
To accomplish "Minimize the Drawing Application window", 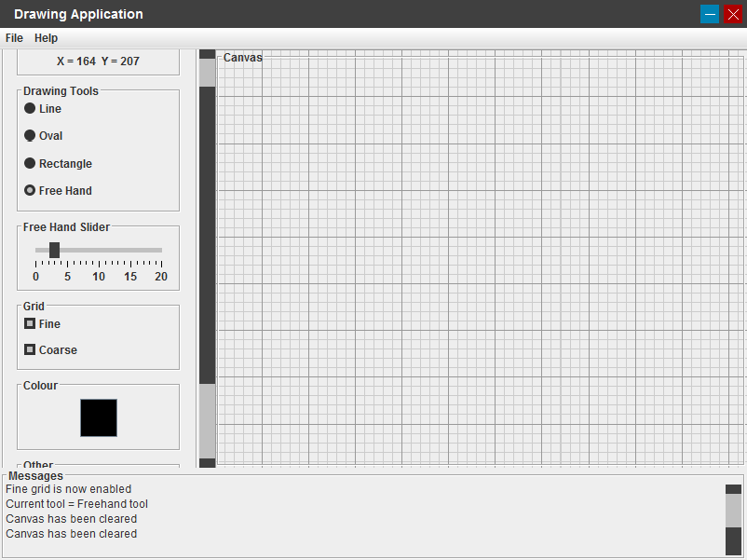I will 710,14.
